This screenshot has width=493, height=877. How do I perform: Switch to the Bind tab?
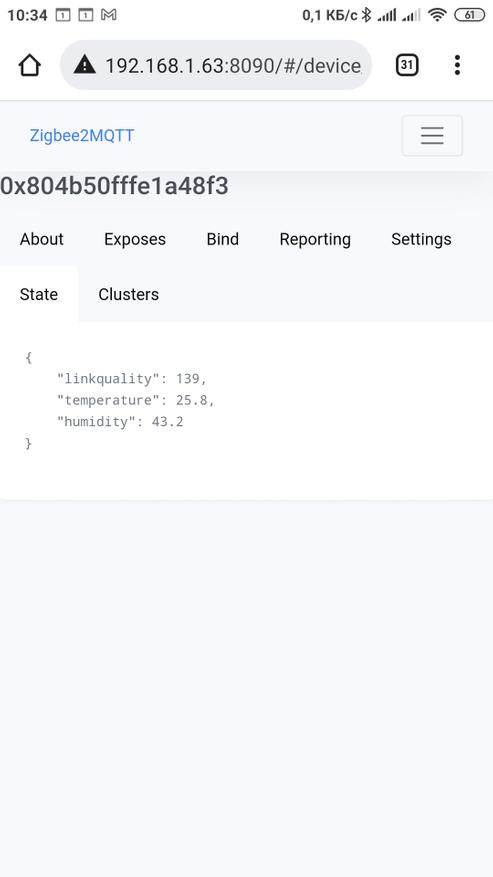pyautogui.click(x=223, y=239)
